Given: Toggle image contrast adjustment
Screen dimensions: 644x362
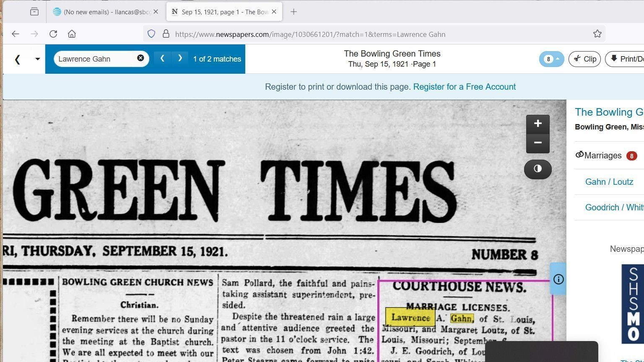Looking at the screenshot, I should [x=538, y=169].
